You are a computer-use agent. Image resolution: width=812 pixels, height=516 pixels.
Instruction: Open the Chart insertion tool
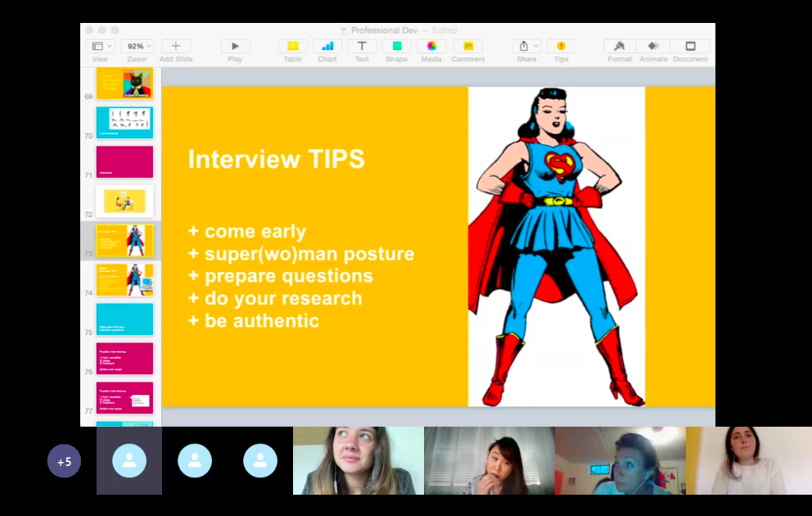pyautogui.click(x=327, y=47)
